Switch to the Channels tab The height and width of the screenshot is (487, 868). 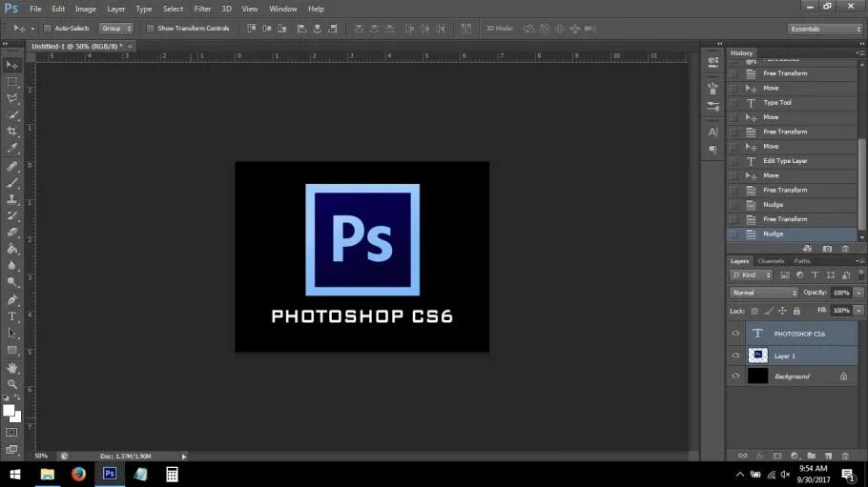coord(771,261)
